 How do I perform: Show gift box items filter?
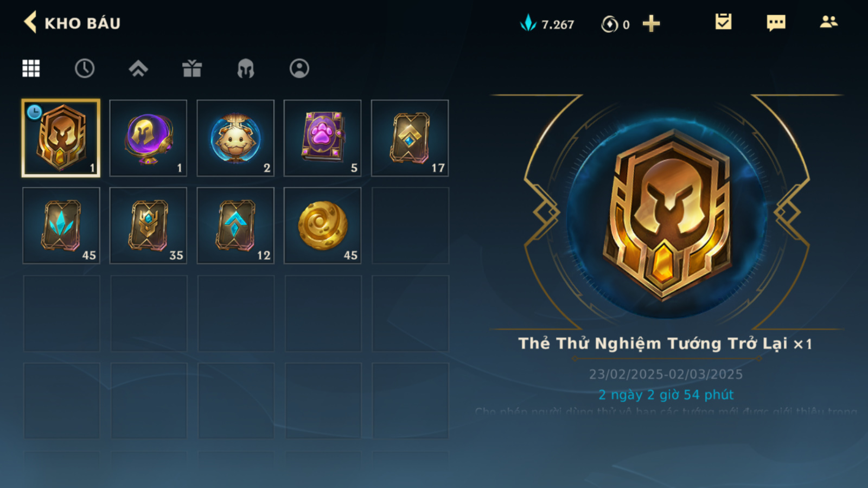tap(192, 68)
